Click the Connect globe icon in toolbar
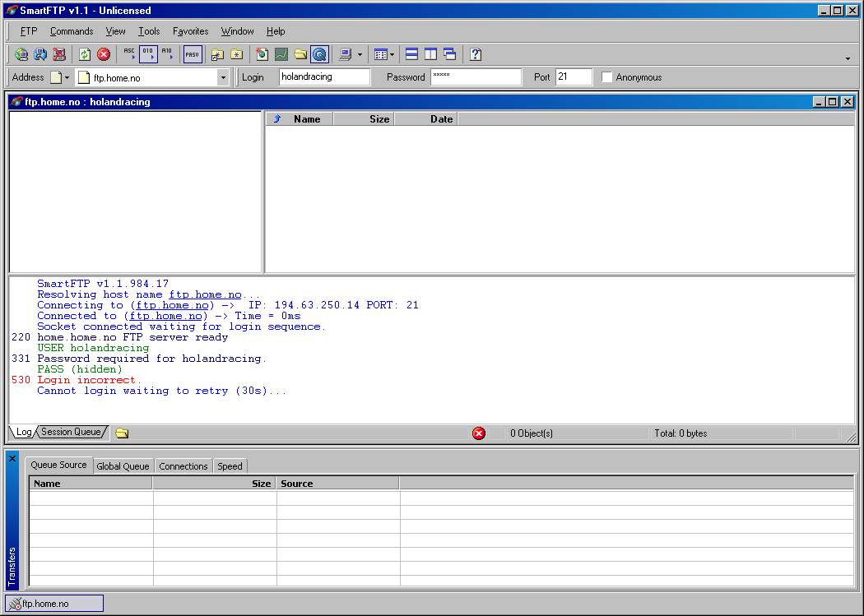The height and width of the screenshot is (616, 864). [21, 54]
